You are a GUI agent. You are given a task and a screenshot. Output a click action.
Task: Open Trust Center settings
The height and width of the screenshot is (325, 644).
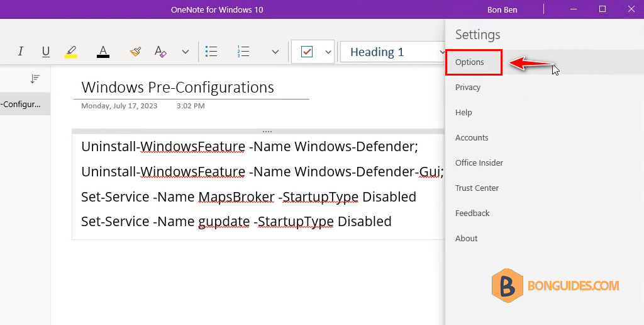coord(477,188)
